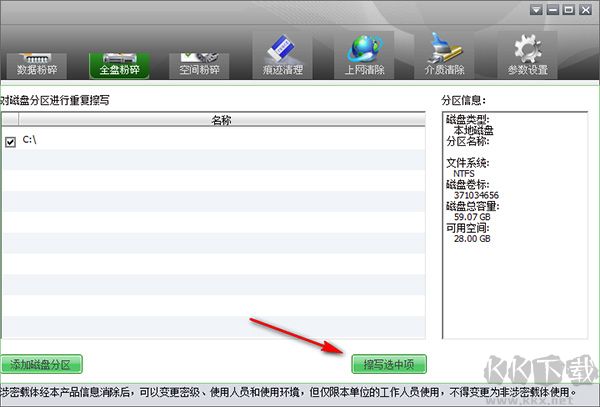
Task: Select the C:\ row in partition list
Action: pos(214,140)
